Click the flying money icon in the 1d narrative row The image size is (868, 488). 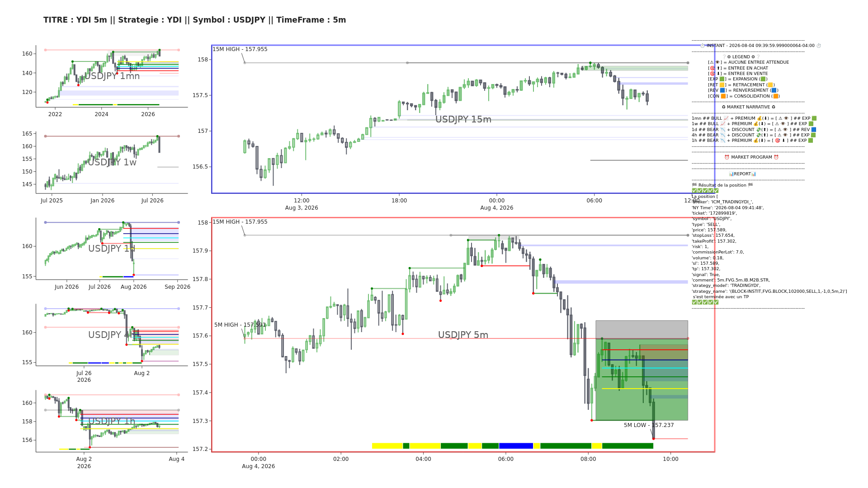(x=759, y=130)
